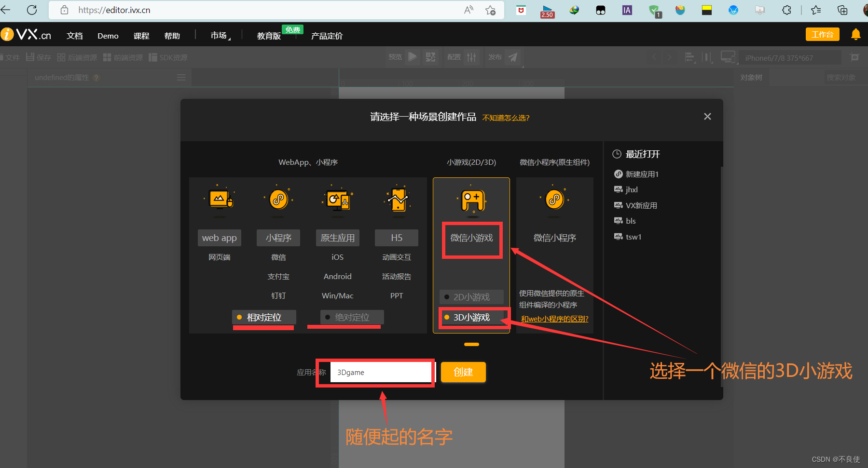Click the 后端资源 toolbar item
Viewport: 868px width, 468px height.
[x=77, y=57]
